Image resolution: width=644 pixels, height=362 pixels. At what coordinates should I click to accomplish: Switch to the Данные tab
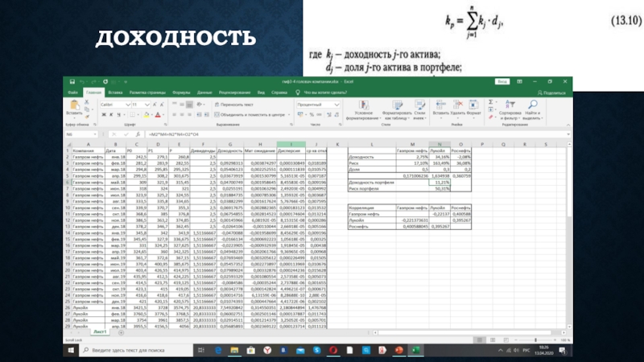[x=204, y=93]
